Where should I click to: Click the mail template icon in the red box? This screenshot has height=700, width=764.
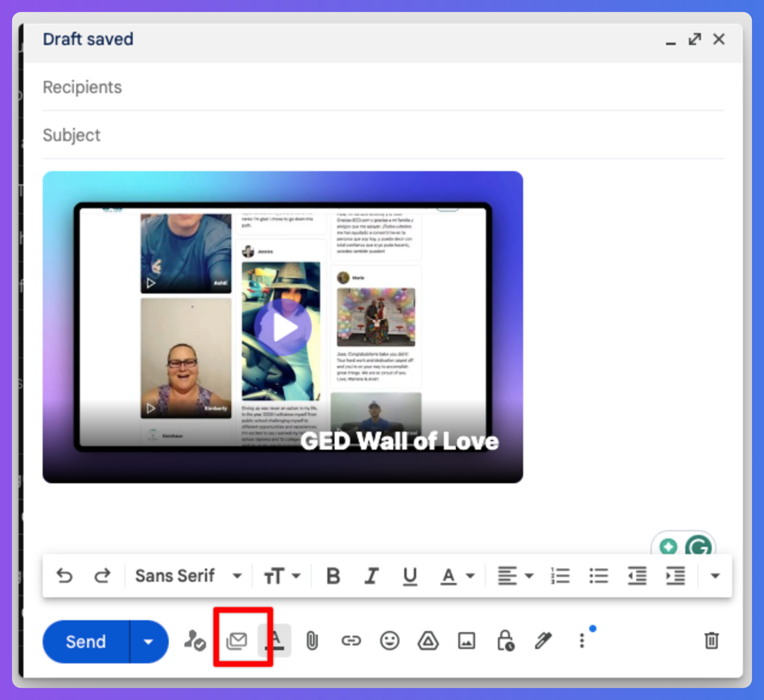237,641
